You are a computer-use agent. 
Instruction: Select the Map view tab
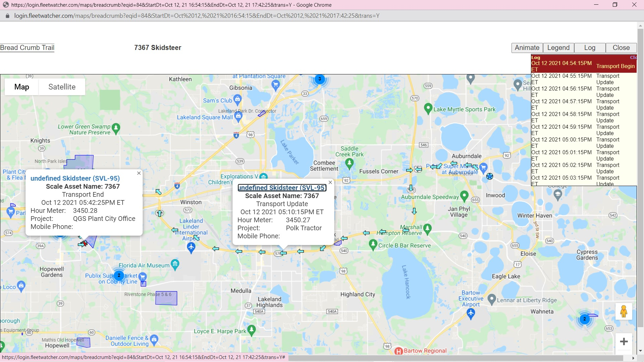coord(22,87)
